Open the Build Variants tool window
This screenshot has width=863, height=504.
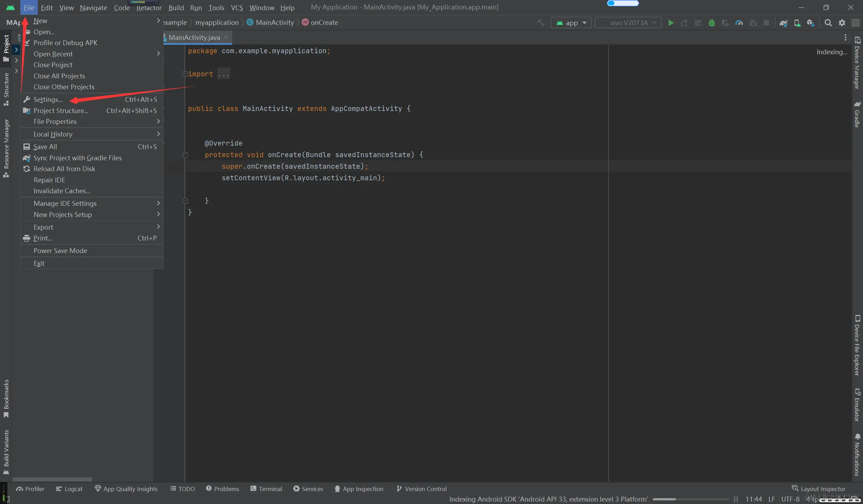(6, 452)
